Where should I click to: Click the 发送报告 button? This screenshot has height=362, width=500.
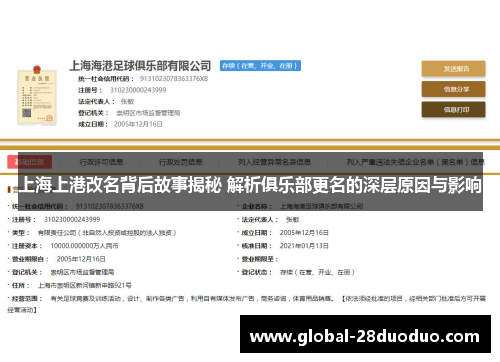click(453, 69)
